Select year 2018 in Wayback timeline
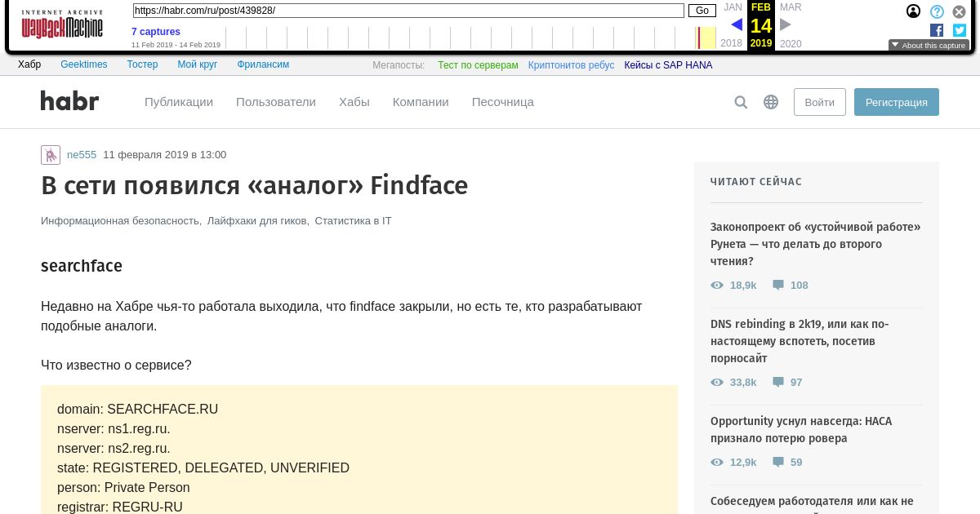980x514 pixels. (x=732, y=43)
